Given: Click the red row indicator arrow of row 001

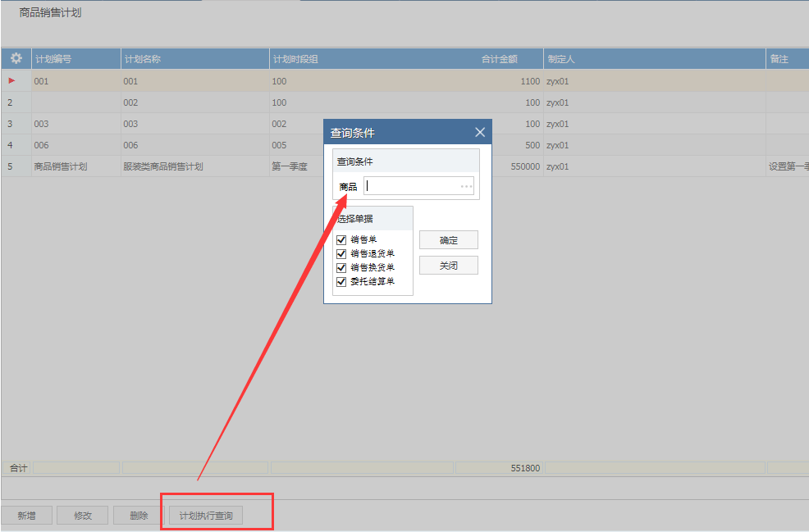Looking at the screenshot, I should (x=11, y=80).
